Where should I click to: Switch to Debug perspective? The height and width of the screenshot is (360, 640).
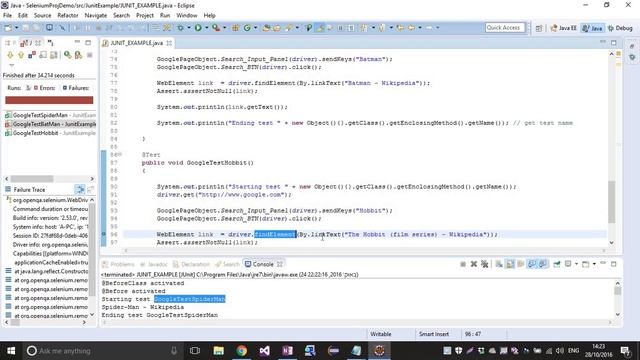click(x=620, y=28)
